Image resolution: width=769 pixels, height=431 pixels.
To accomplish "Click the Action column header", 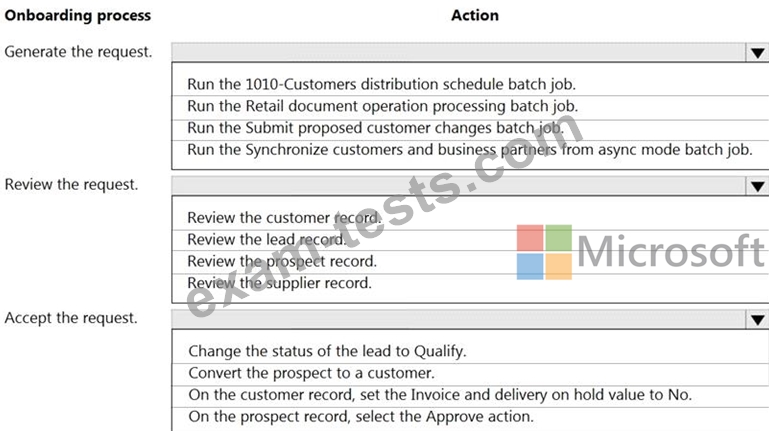I will pos(474,15).
